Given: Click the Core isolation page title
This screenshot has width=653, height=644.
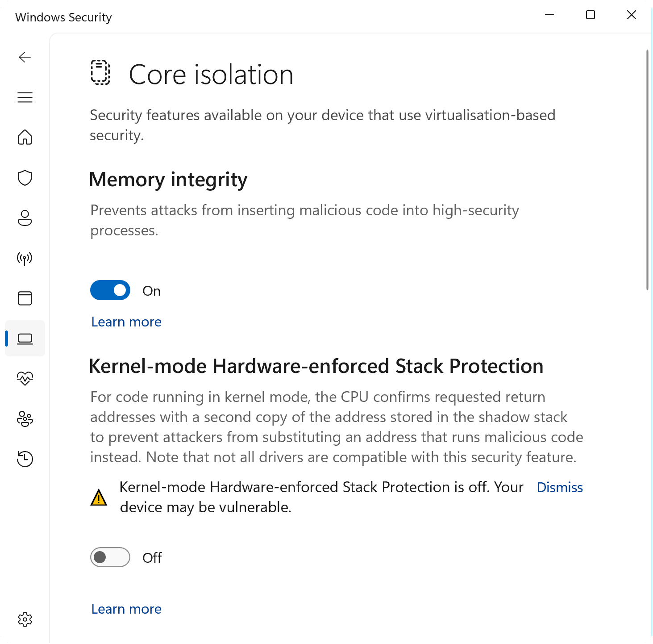Looking at the screenshot, I should click(211, 75).
